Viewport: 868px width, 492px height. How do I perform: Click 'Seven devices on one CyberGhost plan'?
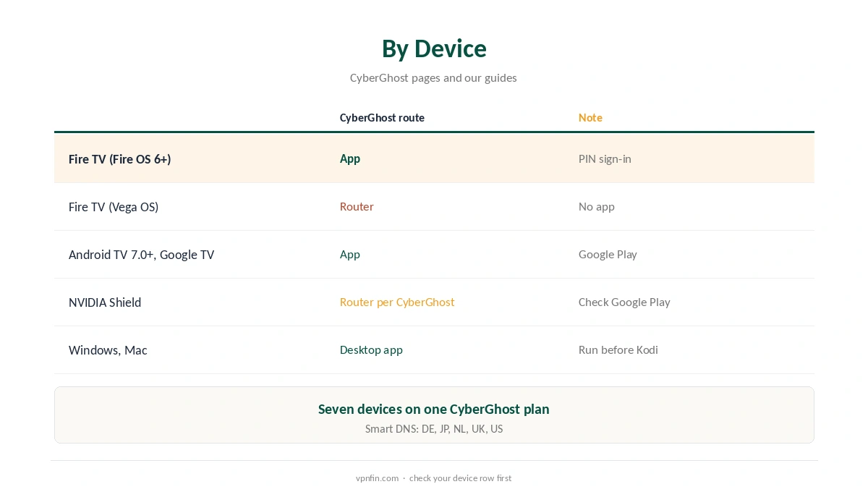pyautogui.click(x=434, y=409)
